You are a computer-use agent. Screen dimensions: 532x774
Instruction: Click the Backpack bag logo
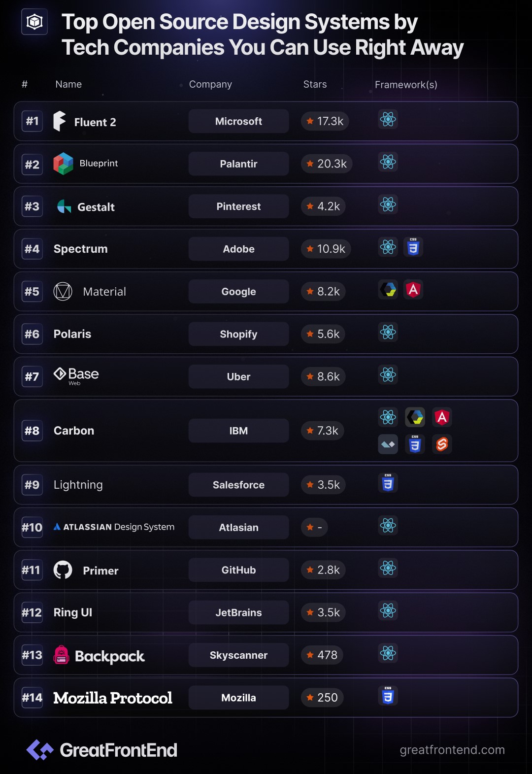[61, 655]
